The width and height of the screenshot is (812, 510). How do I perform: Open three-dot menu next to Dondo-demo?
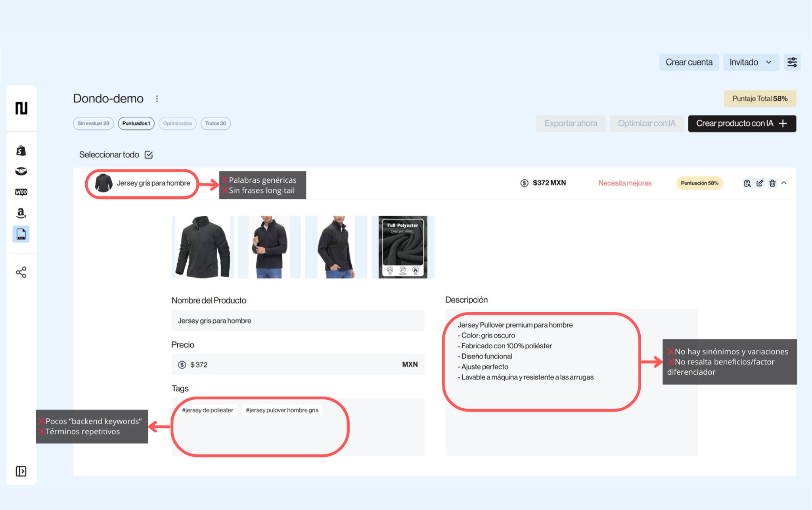pyautogui.click(x=157, y=99)
